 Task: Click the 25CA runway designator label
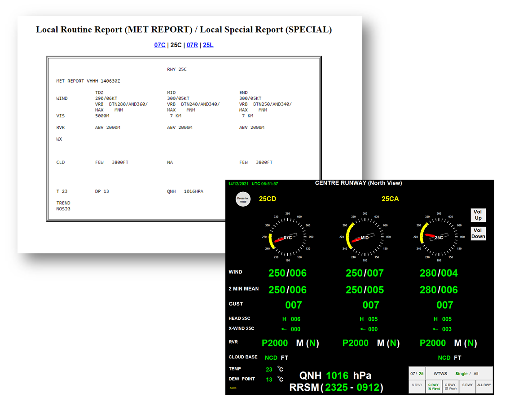pyautogui.click(x=390, y=199)
